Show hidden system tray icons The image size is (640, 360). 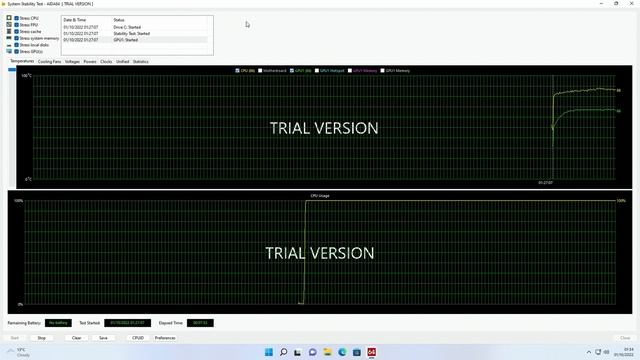pyautogui.click(x=589, y=352)
